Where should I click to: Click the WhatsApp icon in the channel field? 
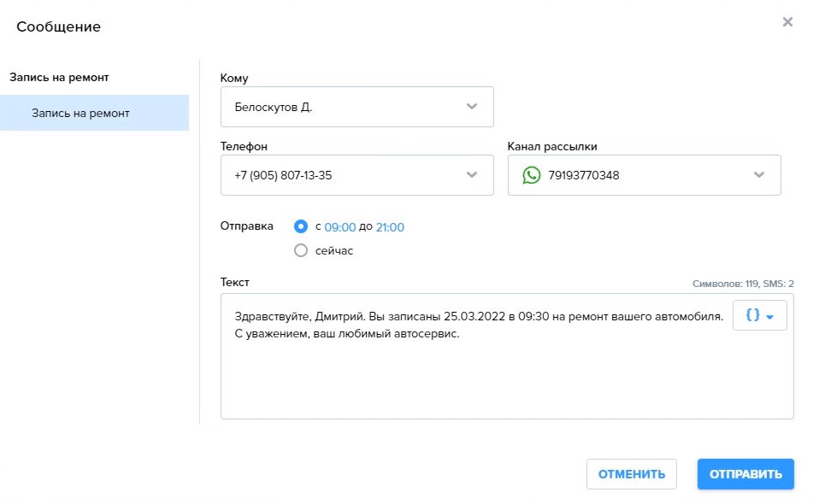click(x=532, y=175)
